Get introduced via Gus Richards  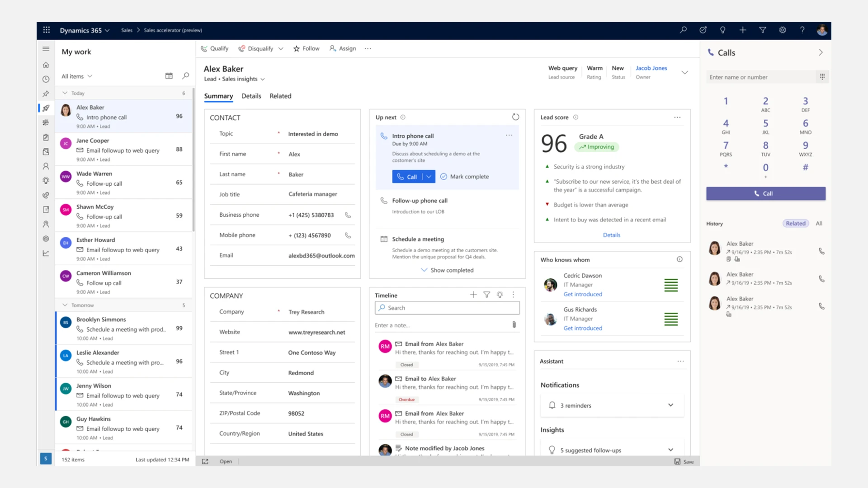coord(583,328)
